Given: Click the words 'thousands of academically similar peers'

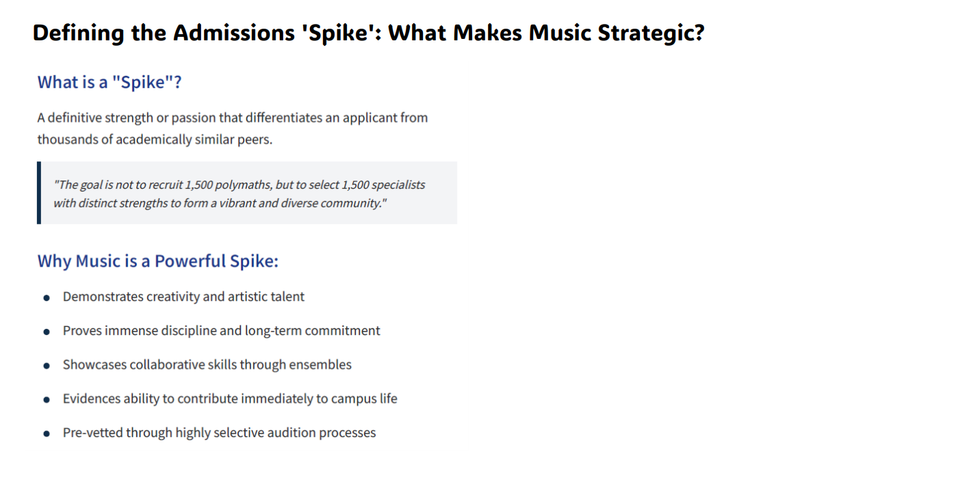Looking at the screenshot, I should click(153, 140).
